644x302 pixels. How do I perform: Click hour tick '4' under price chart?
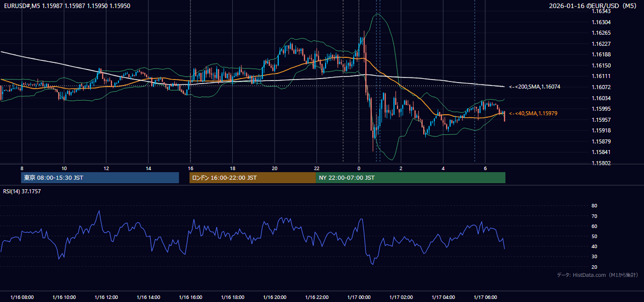pyautogui.click(x=443, y=168)
